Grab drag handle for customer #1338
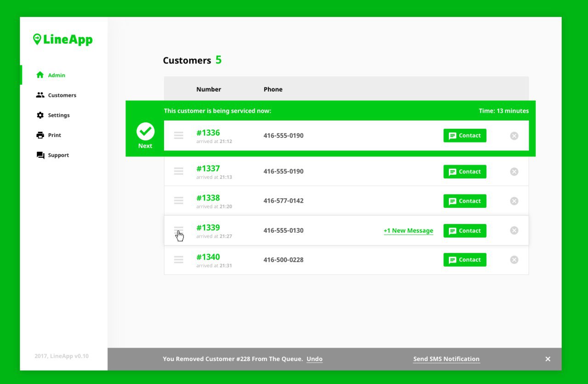Screen dimensions: 588x384 click(x=179, y=201)
